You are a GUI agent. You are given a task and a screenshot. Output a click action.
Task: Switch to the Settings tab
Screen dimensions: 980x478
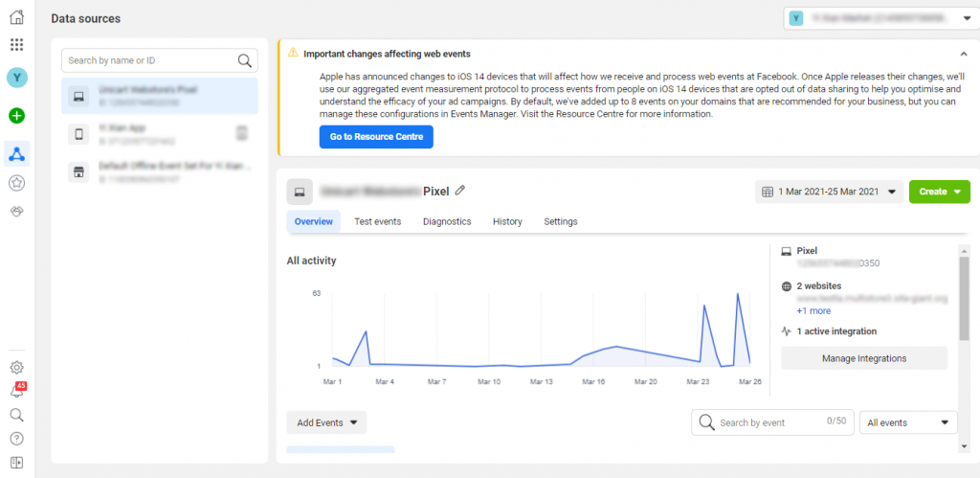561,221
